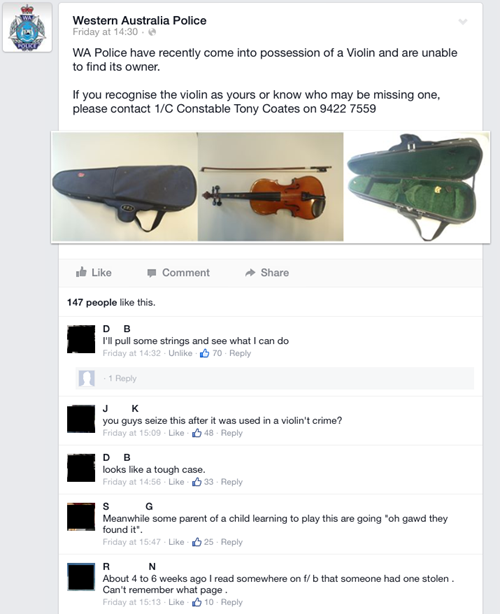The image size is (500, 614).
Task: Open the open green-lined case photo
Action: click(x=417, y=187)
